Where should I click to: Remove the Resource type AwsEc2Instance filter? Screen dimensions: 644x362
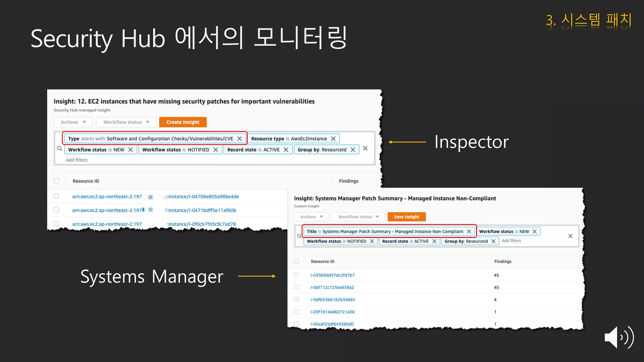click(333, 139)
